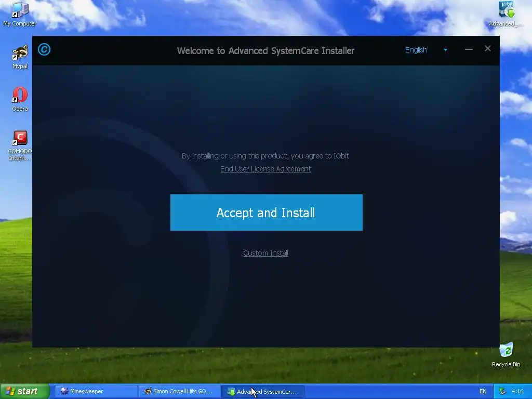
Task: Minimize the Advanced SystemCare installer window
Action: [x=469, y=49]
